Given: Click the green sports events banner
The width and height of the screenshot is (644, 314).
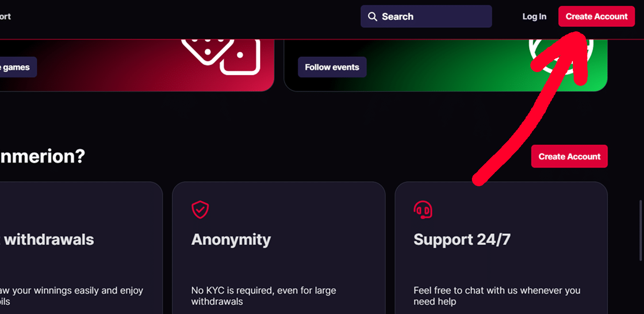Looking at the screenshot, I should (445, 65).
